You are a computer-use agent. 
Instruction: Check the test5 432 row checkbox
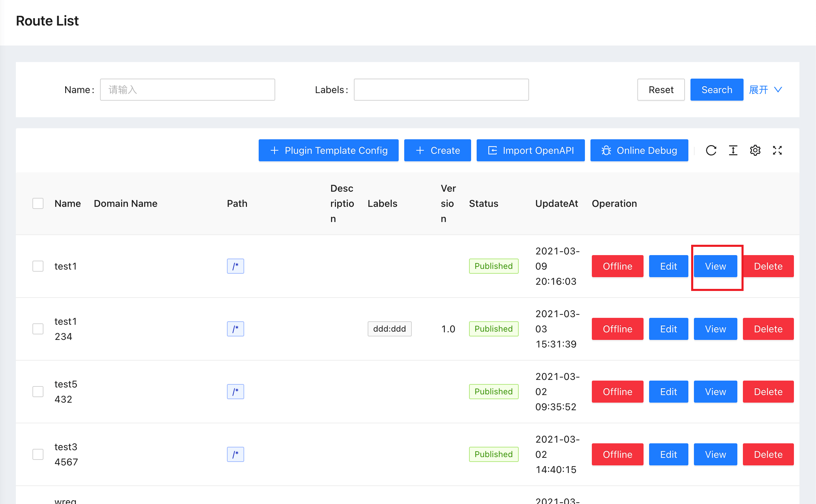[38, 392]
